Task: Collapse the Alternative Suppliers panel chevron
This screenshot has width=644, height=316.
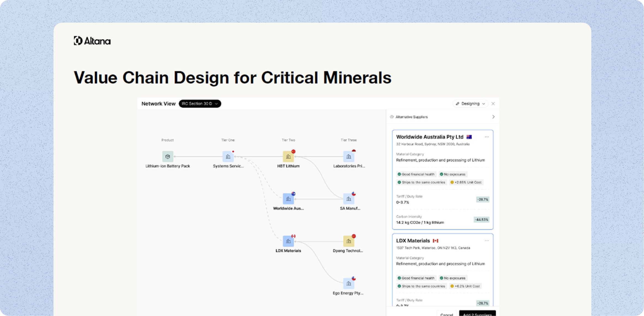Action: click(493, 117)
